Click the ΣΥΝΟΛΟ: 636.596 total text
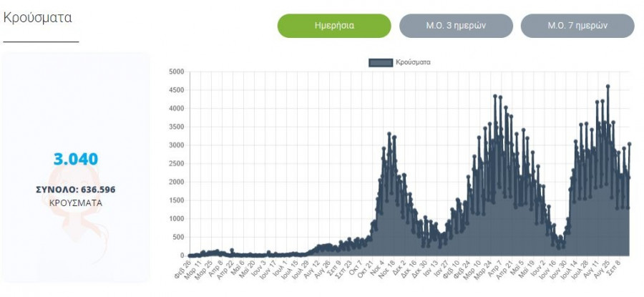The image size is (644, 297). (x=75, y=190)
